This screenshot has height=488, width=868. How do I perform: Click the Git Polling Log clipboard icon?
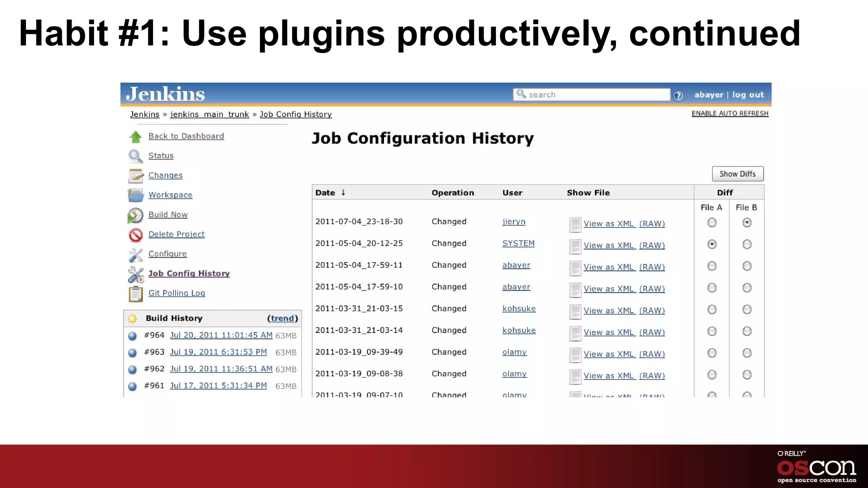[136, 294]
